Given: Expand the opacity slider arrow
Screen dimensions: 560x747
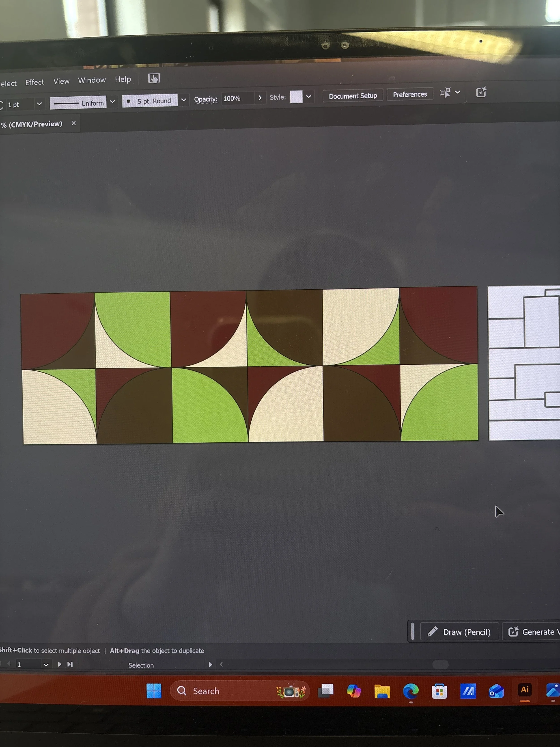Looking at the screenshot, I should coord(260,97).
